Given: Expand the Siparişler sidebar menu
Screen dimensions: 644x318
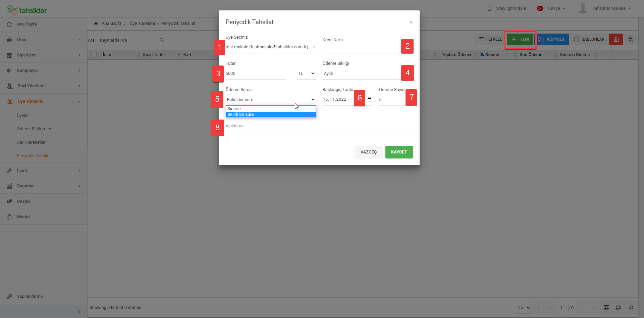Looking at the screenshot, I should [44, 55].
